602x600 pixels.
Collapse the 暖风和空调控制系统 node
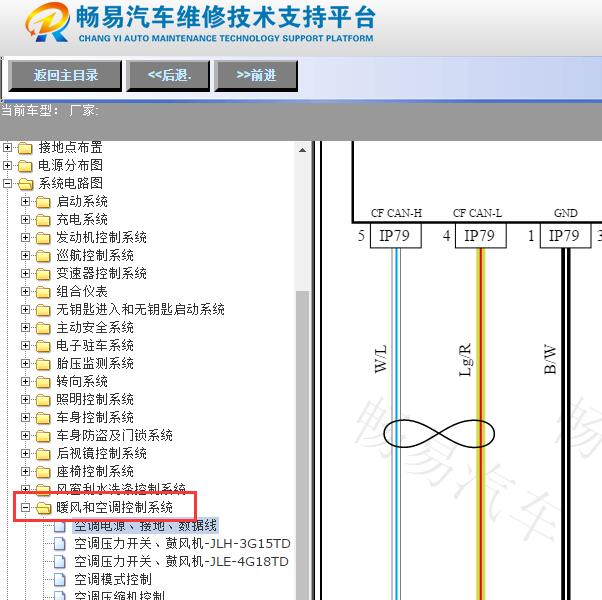(x=25, y=507)
